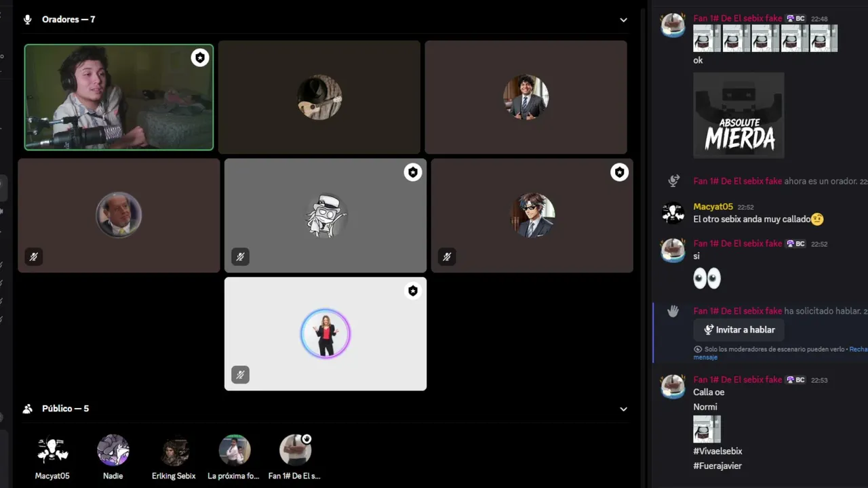868x488 pixels.
Task: Click Macyat05 avatar in chat
Action: [673, 213]
